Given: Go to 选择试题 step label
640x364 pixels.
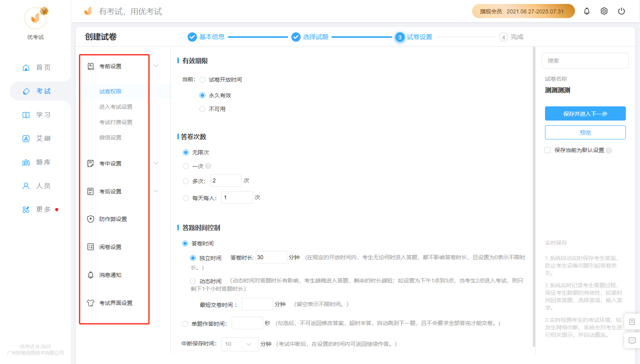Looking at the screenshot, I should [316, 37].
